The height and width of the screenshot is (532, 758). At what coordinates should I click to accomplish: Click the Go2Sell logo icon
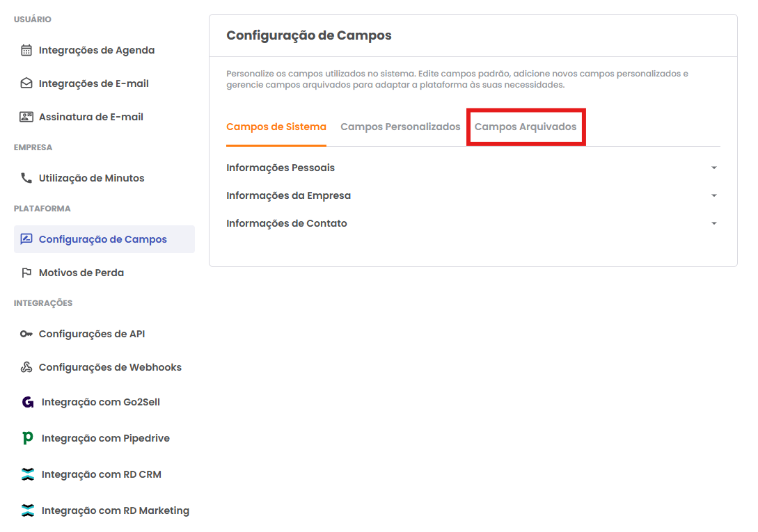[28, 402]
